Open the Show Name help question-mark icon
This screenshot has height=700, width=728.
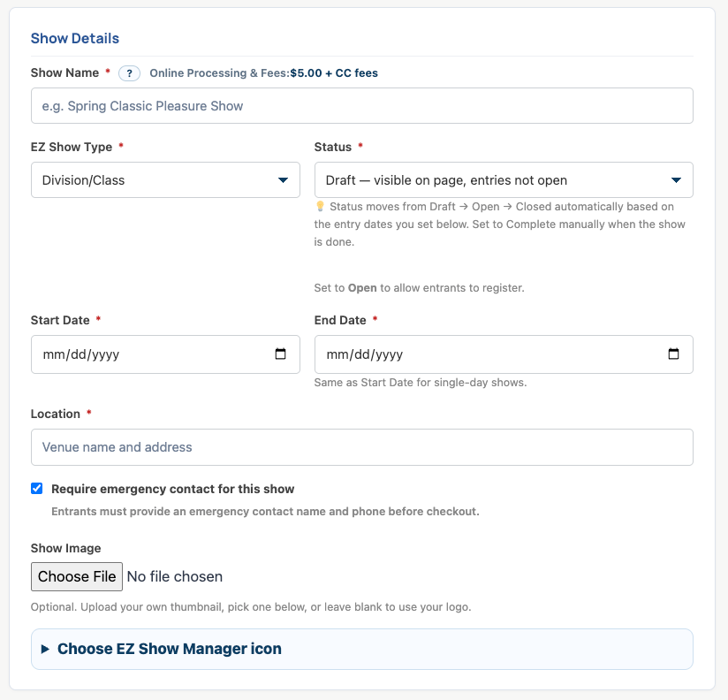[x=129, y=73]
